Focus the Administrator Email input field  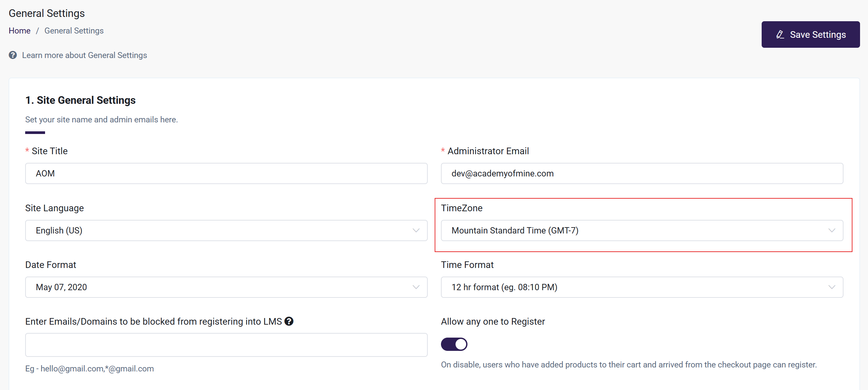[642, 173]
